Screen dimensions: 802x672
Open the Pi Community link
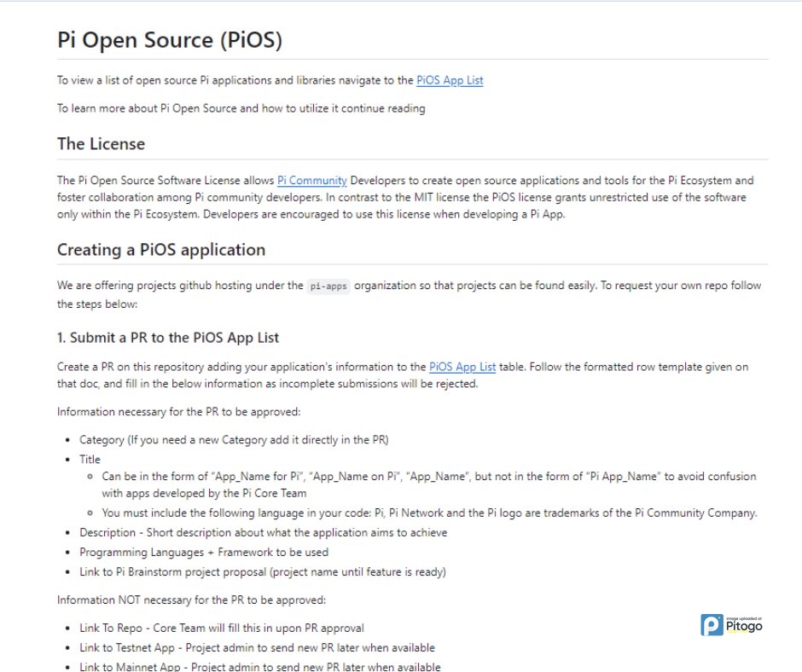pos(311,181)
